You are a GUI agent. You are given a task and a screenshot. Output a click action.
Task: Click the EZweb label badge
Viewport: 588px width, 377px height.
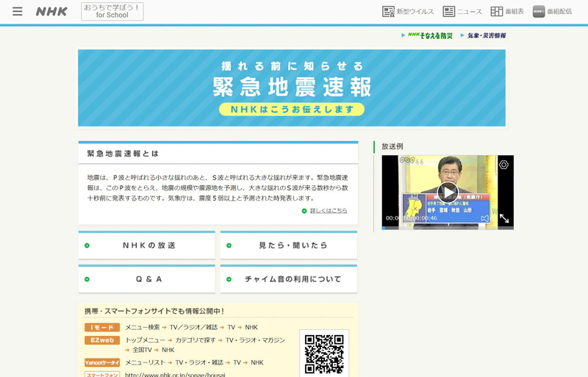click(102, 340)
